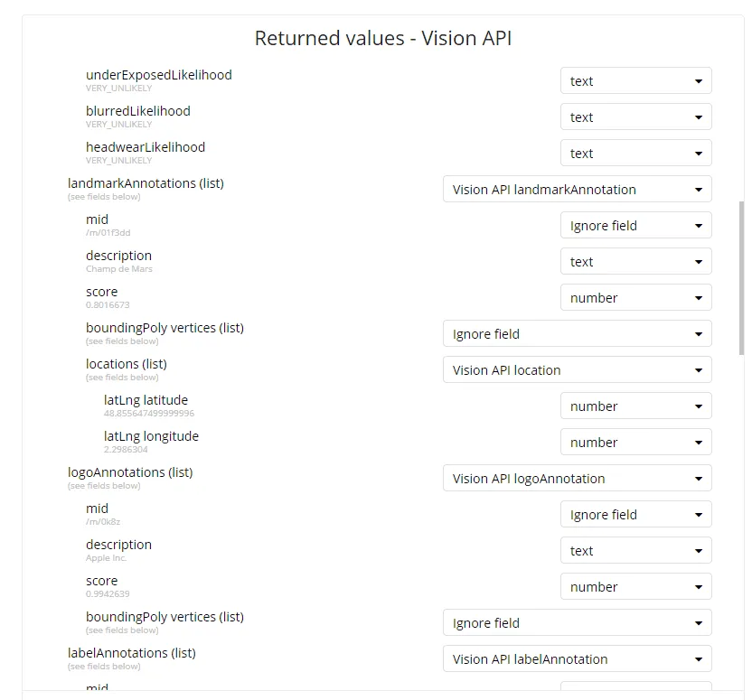Open the Apple Inc. description type dropdown
The image size is (752, 700).
click(635, 551)
